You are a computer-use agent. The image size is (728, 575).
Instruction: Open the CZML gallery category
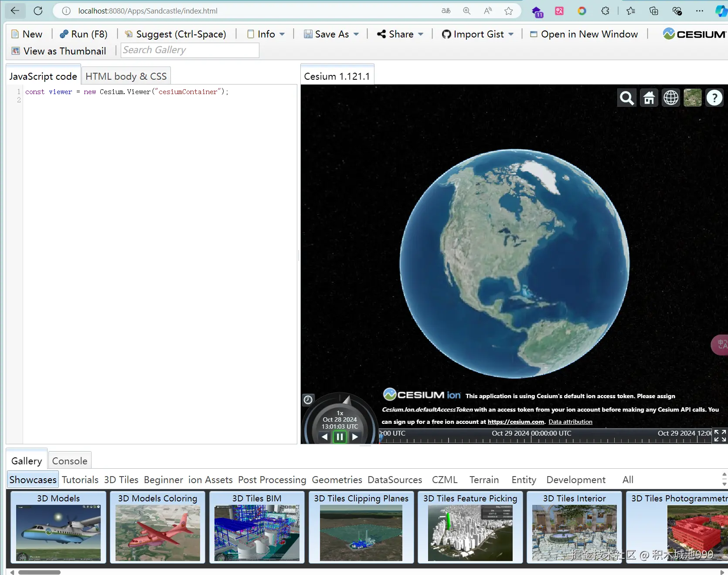pyautogui.click(x=445, y=480)
